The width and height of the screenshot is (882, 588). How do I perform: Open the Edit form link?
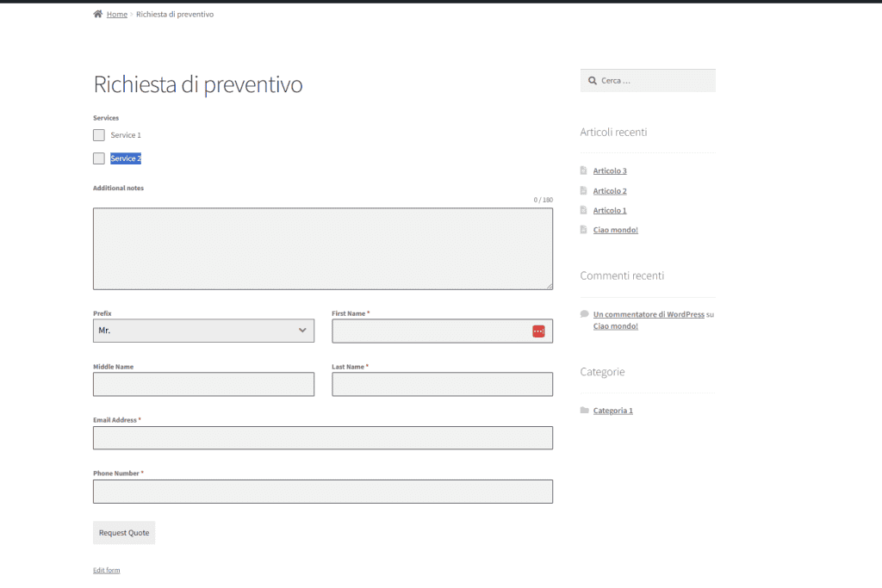pyautogui.click(x=106, y=570)
